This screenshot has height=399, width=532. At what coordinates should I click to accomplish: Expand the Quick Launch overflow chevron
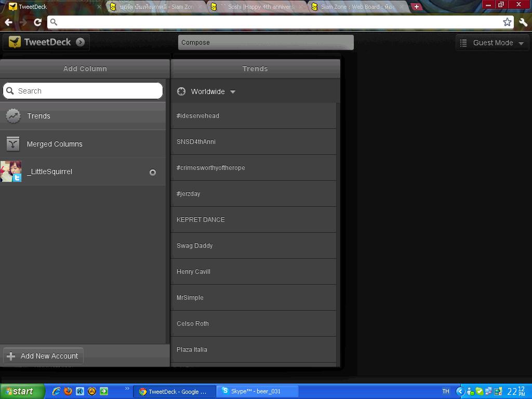[127, 389]
